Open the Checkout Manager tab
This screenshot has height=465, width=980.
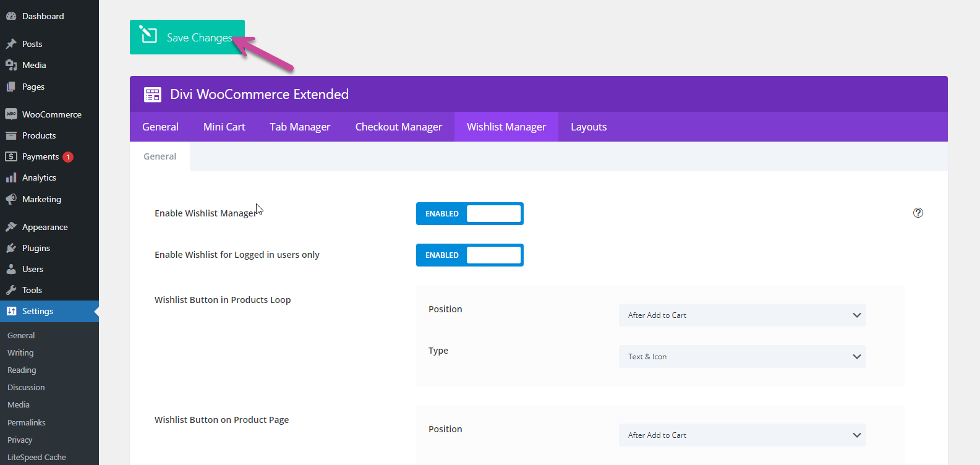[x=399, y=127]
